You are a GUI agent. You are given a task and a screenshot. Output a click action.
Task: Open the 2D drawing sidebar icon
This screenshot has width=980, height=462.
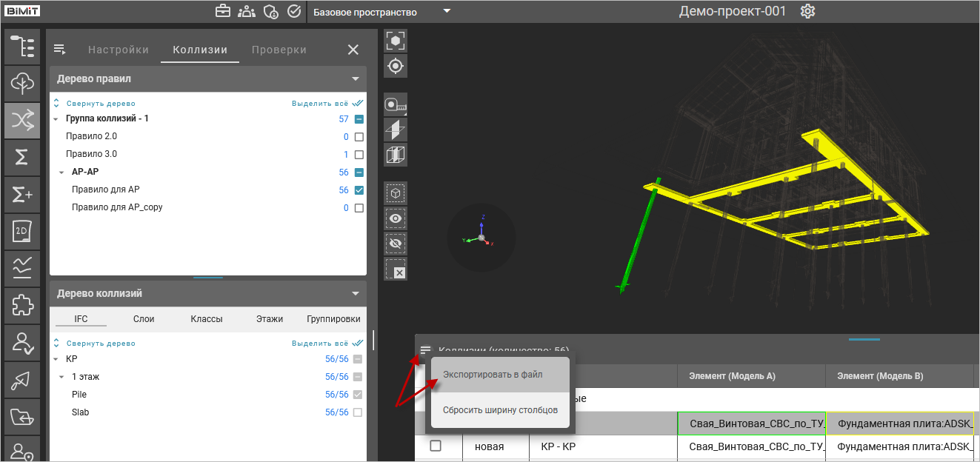22,232
